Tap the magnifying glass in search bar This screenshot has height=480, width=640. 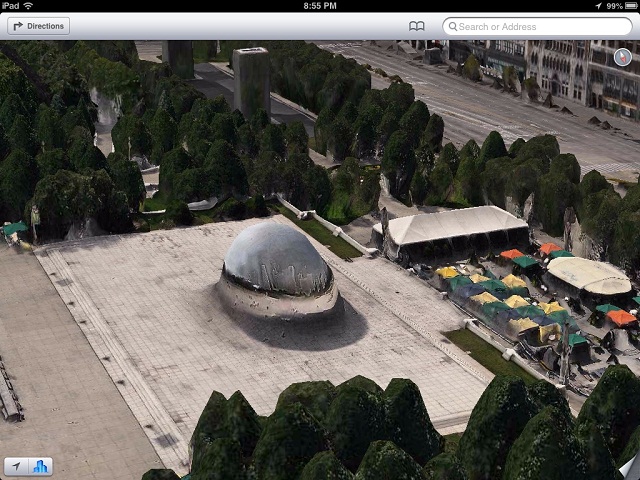tap(454, 26)
